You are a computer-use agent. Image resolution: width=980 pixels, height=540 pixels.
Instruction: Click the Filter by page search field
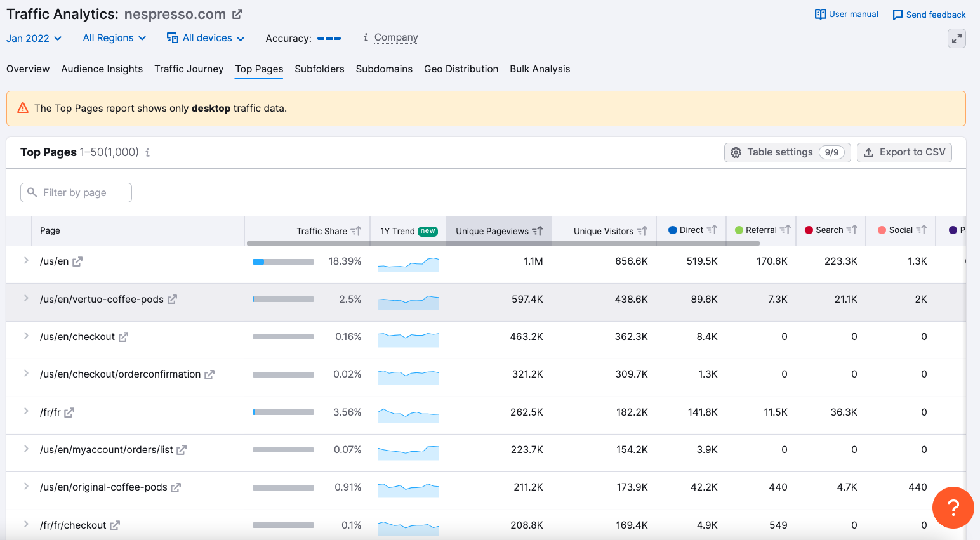pyautogui.click(x=76, y=192)
